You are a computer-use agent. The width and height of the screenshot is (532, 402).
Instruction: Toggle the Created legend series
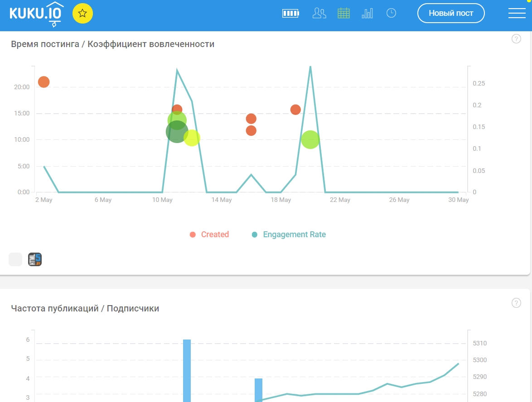tap(209, 234)
